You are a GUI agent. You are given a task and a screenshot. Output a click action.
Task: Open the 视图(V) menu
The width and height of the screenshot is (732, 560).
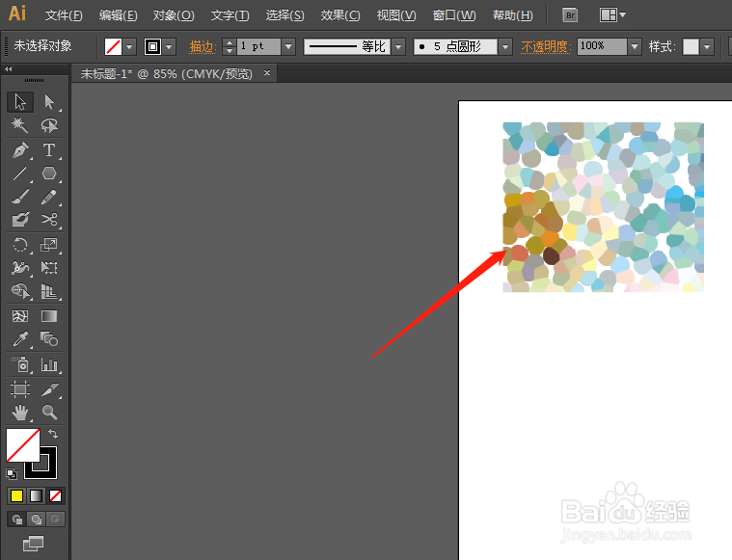396,15
